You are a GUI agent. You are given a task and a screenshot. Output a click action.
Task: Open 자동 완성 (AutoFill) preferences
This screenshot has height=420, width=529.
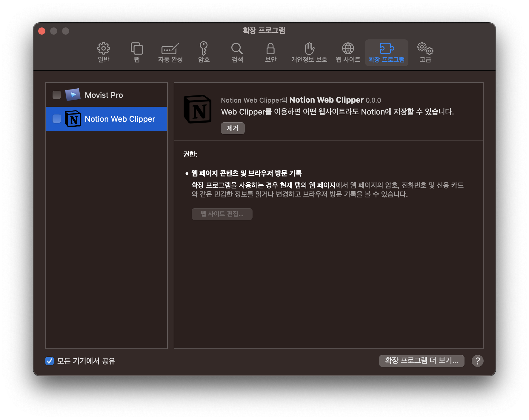(170, 52)
